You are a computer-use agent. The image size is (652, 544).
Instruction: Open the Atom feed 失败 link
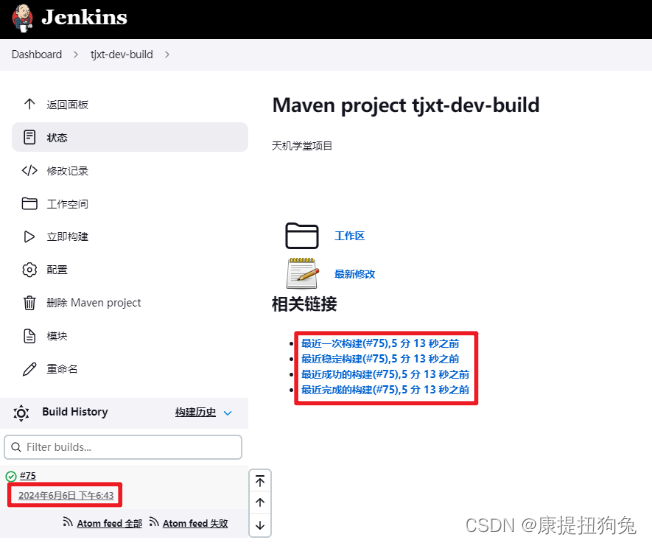tap(195, 523)
